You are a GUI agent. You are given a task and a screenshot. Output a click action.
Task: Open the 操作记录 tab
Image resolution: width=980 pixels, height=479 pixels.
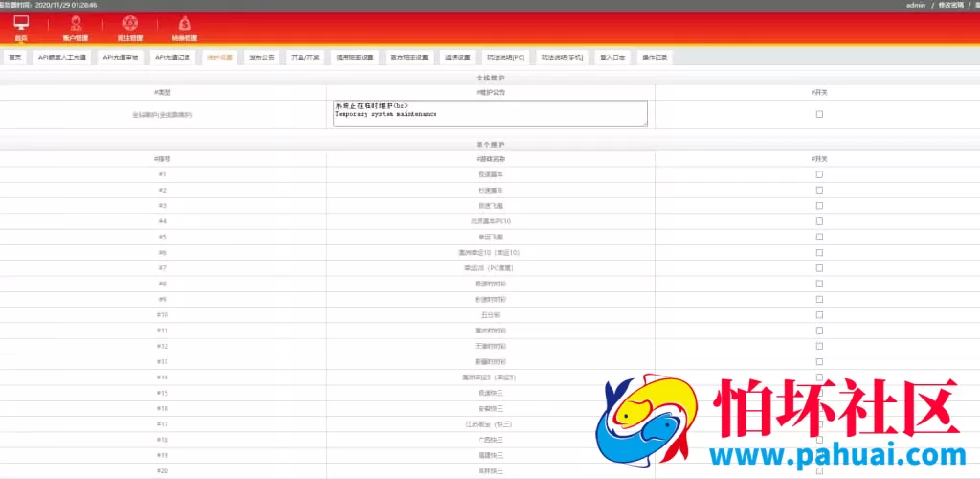coord(655,57)
